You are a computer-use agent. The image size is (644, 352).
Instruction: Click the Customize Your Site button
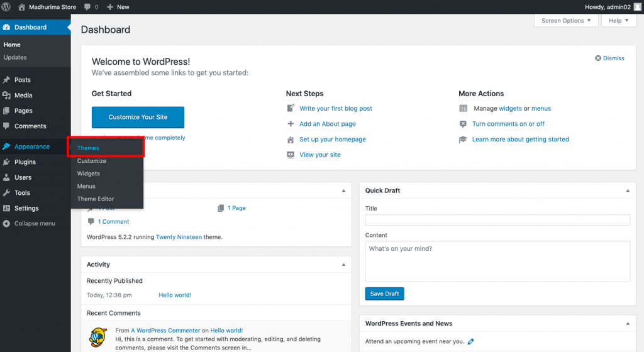[x=138, y=118]
